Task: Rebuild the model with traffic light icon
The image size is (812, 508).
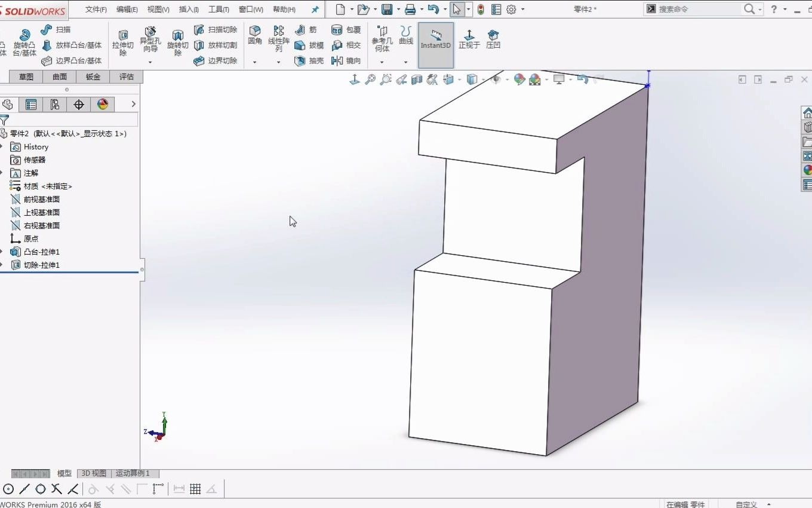Action: (x=481, y=9)
